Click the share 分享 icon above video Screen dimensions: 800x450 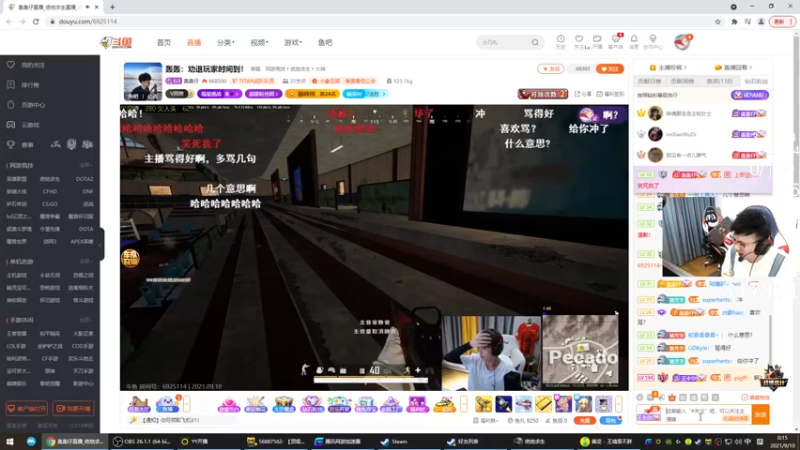coord(577,94)
